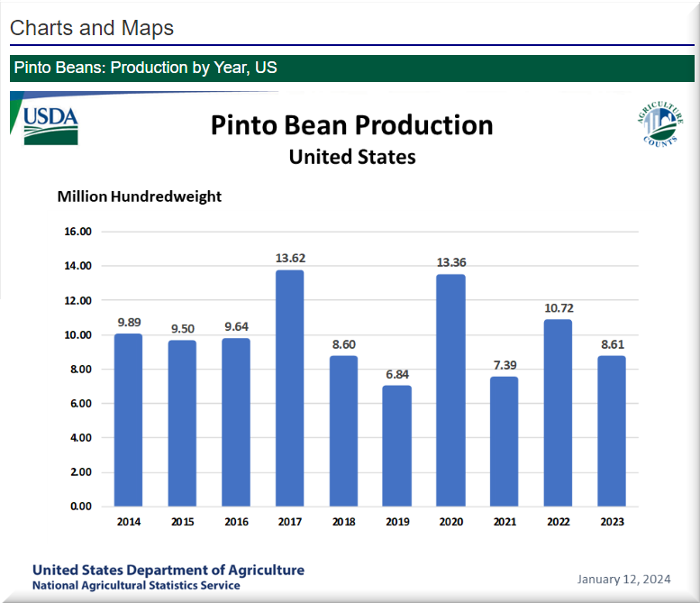Click the 2017 bar showing 13.62

[x=289, y=388]
